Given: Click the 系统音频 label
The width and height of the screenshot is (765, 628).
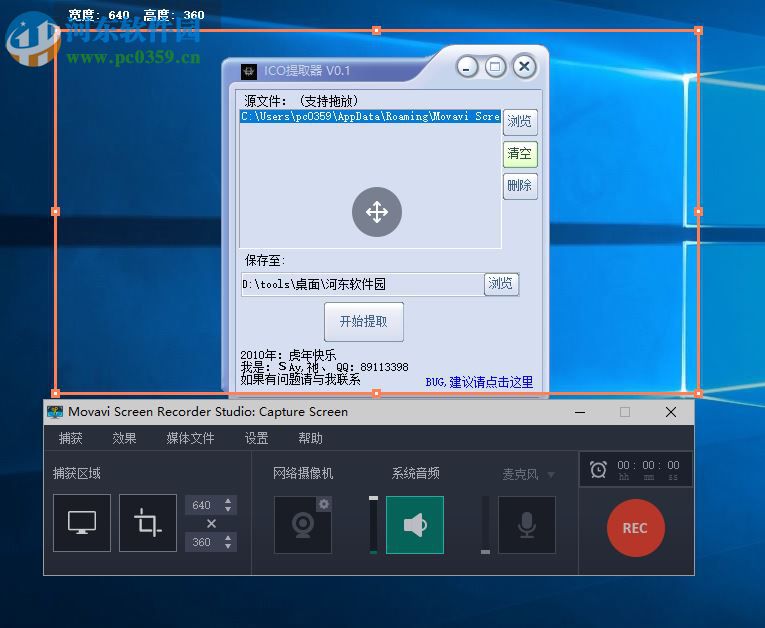Looking at the screenshot, I should click(416, 473).
